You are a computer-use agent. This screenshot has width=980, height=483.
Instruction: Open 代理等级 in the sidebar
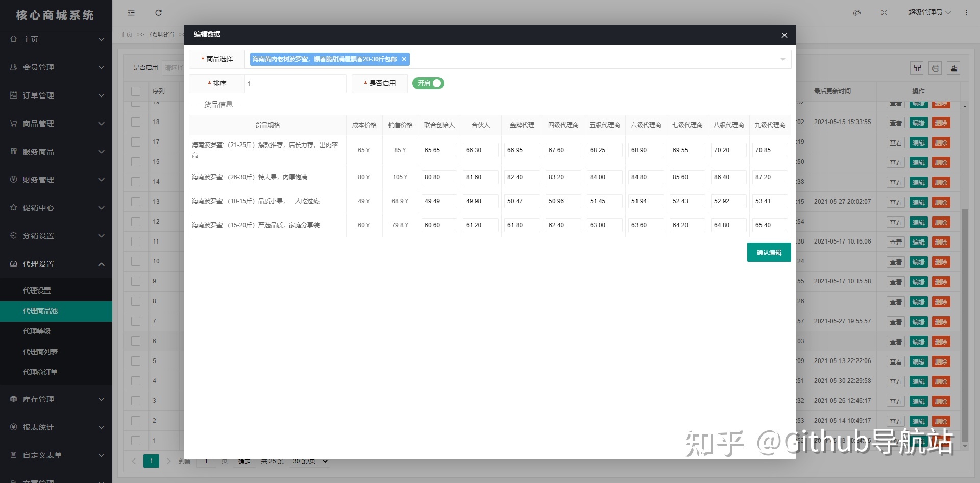pyautogui.click(x=37, y=331)
